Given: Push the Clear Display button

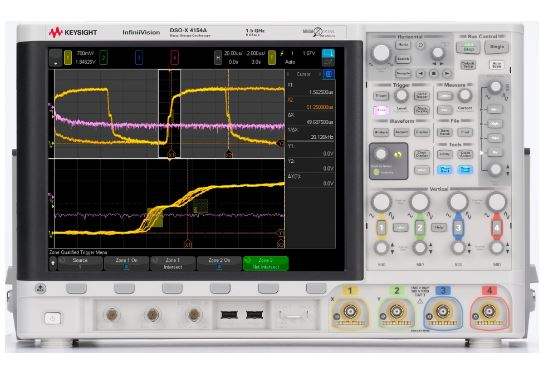Looking at the screenshot, I should coord(422,155).
